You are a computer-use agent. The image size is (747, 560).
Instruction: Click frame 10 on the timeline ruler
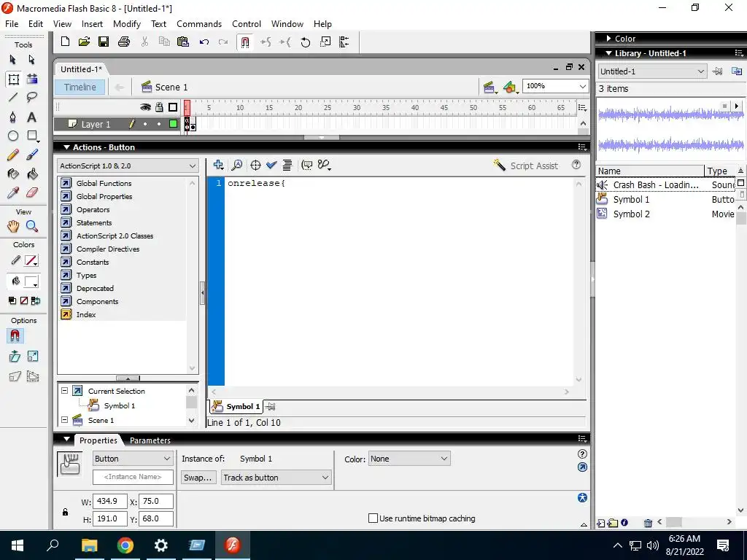pyautogui.click(x=239, y=108)
